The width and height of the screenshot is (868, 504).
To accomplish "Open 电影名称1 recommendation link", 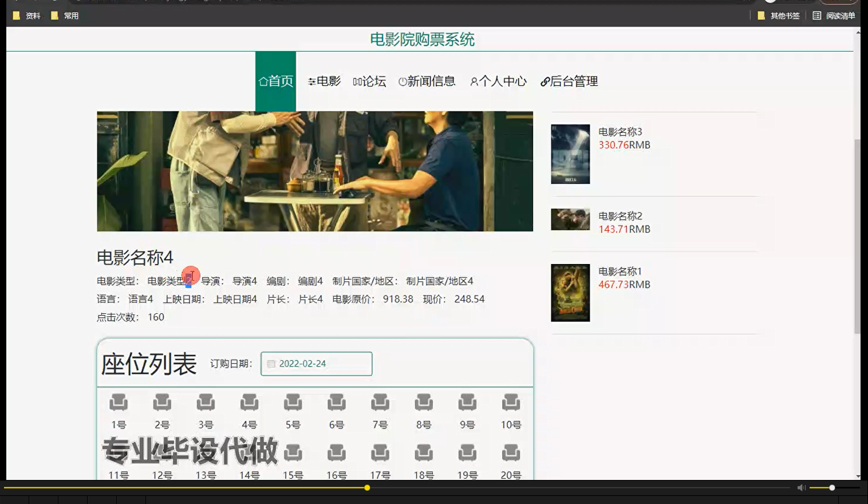I will tap(620, 271).
